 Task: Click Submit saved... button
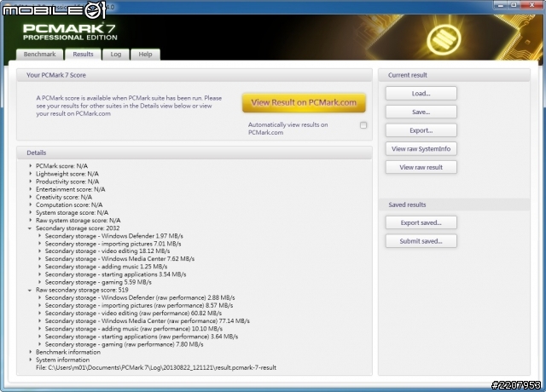(421, 241)
